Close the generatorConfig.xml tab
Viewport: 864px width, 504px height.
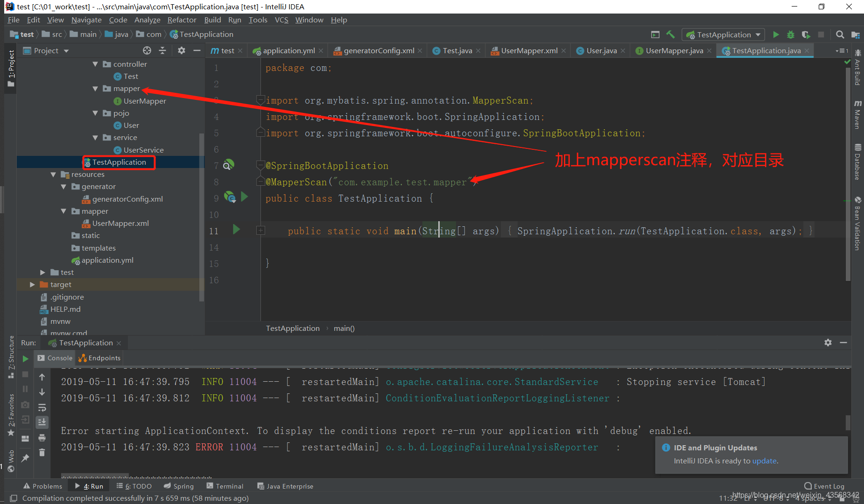pyautogui.click(x=420, y=51)
